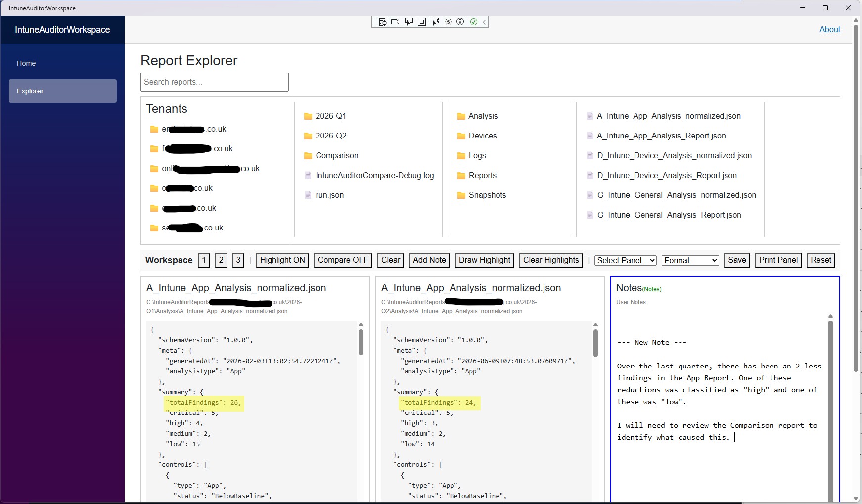Open the Format dropdown
This screenshot has height=504, width=862.
(x=690, y=261)
